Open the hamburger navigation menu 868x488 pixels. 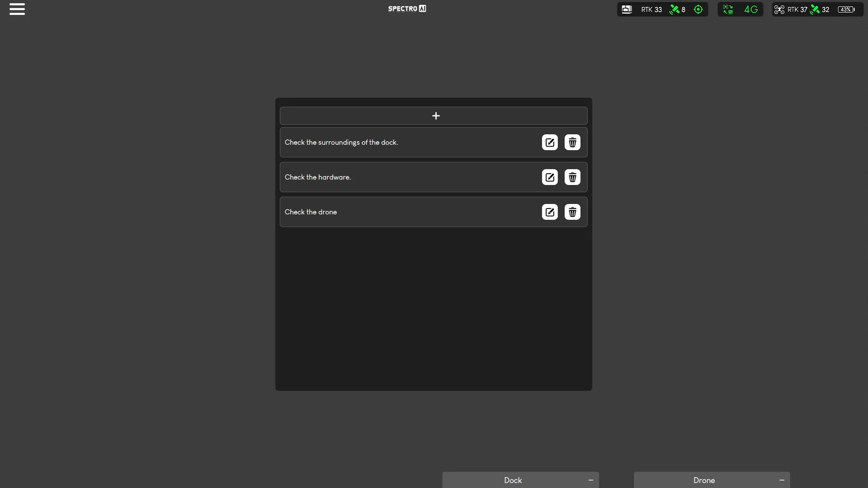coord(17,9)
